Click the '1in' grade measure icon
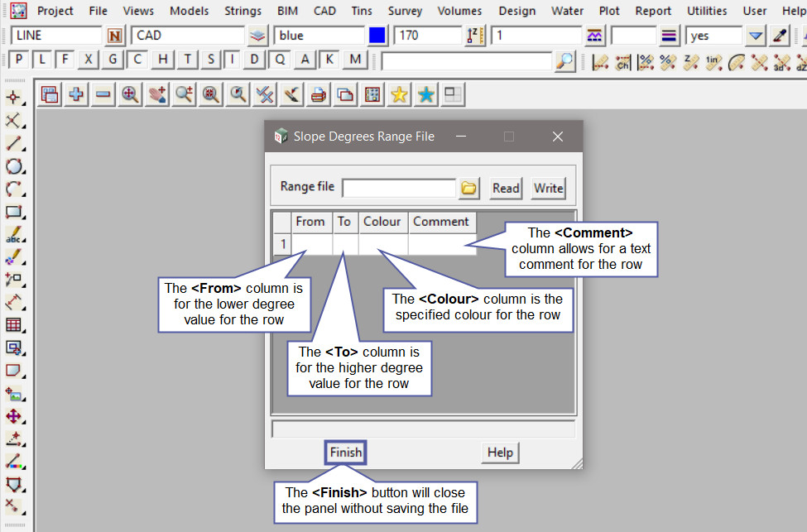This screenshot has height=532, width=807. [713, 62]
